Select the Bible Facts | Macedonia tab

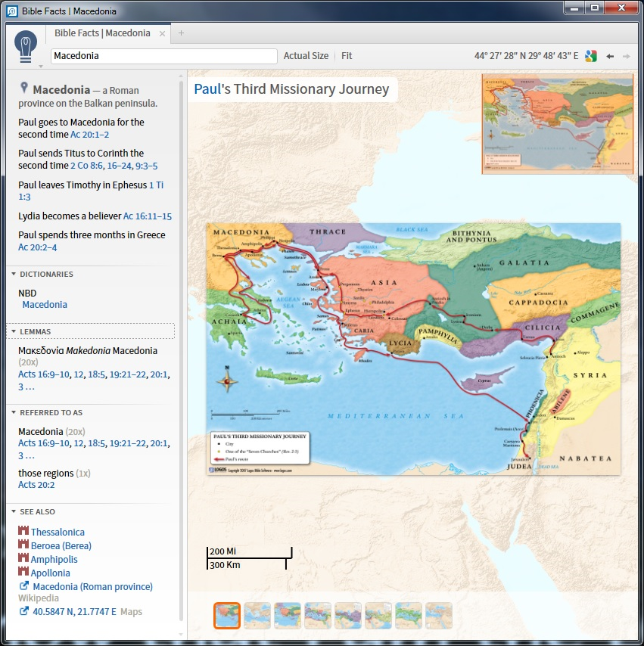pyautogui.click(x=102, y=33)
